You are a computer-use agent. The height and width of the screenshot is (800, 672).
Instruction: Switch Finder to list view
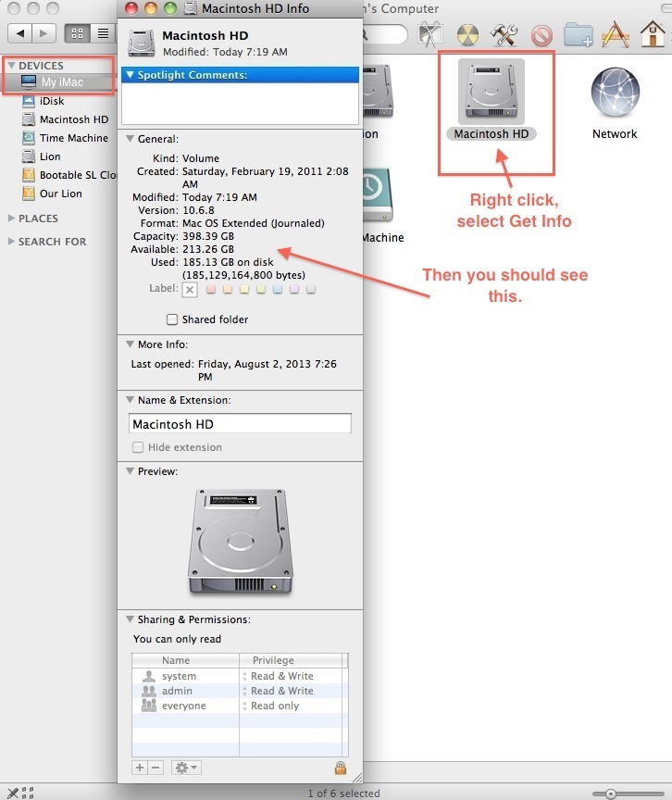[x=103, y=33]
